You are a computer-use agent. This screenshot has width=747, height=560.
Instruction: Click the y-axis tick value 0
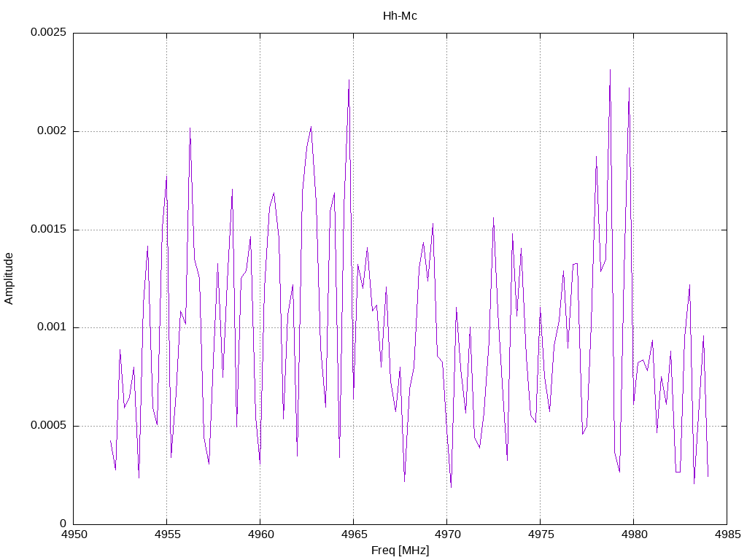coord(63,524)
